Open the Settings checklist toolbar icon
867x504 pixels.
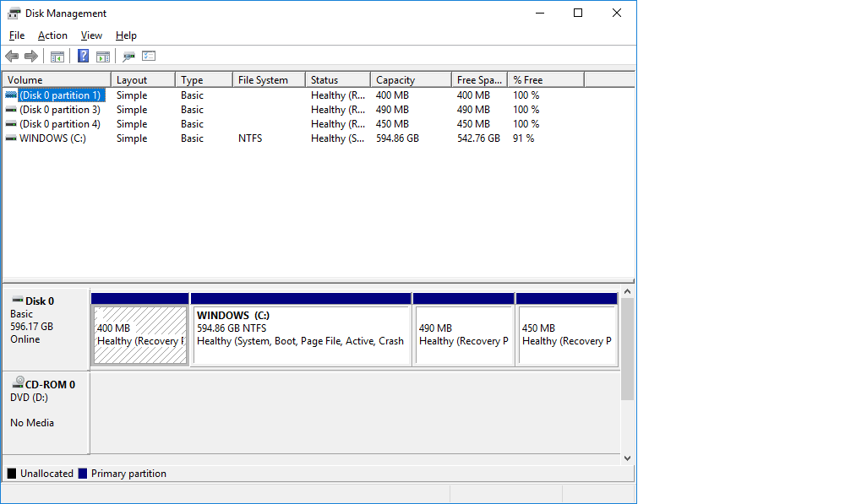click(149, 57)
